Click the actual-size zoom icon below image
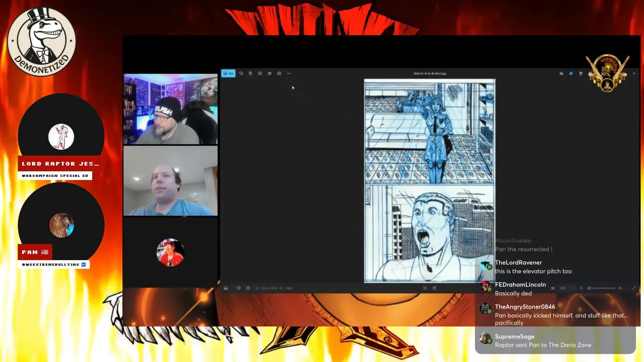The height and width of the screenshot is (362, 644). 434,288
